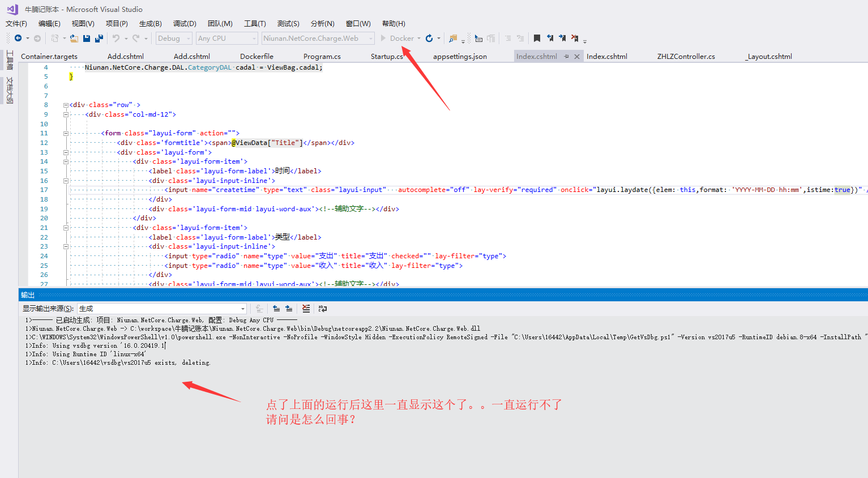Click the Visual Studio logo icon
This screenshot has width=868, height=478.
12,9
